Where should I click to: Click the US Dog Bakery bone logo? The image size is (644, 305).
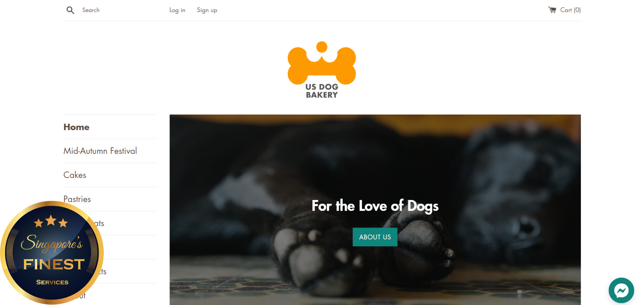tap(322, 63)
